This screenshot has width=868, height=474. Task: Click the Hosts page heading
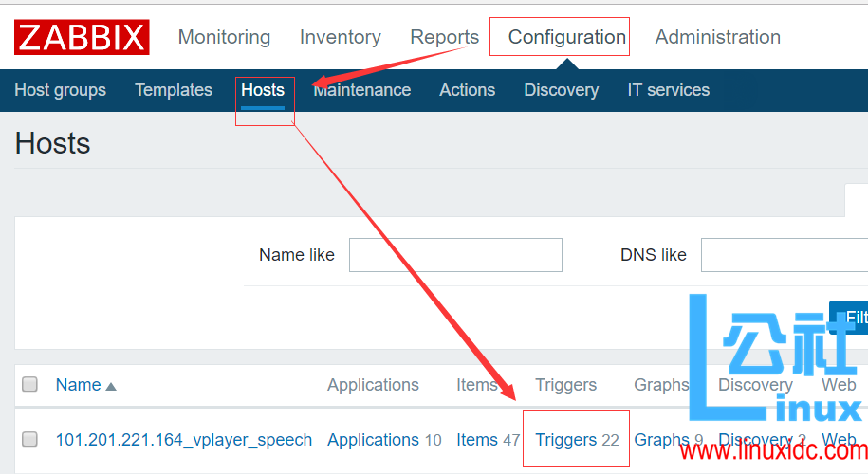[x=52, y=143]
